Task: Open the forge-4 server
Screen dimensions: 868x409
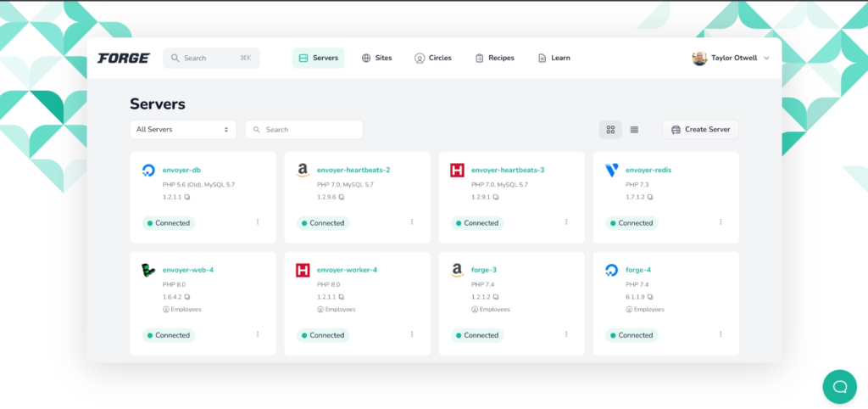Action: pos(638,270)
